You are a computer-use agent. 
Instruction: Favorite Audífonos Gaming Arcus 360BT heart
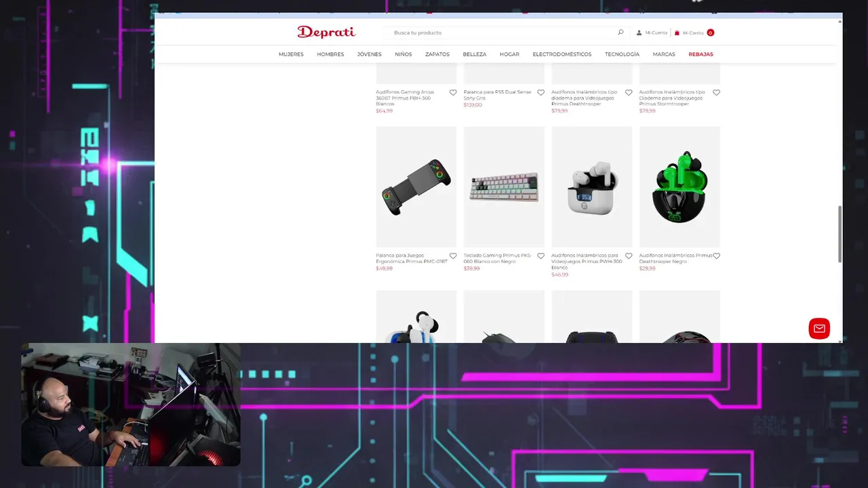[453, 93]
